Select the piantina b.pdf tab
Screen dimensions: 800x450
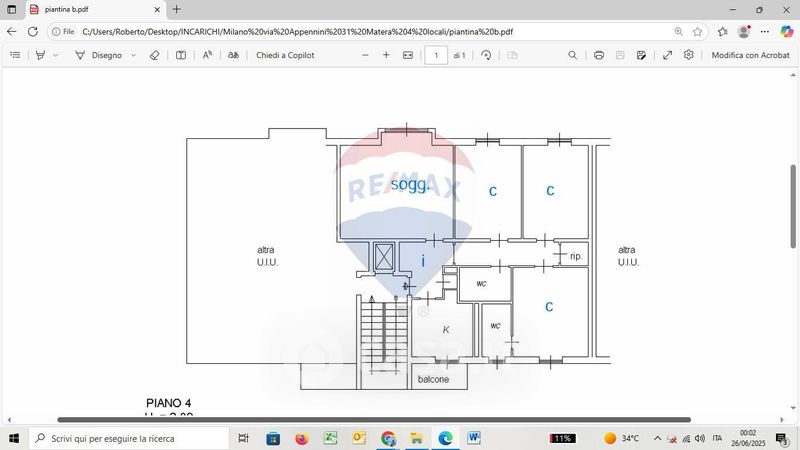tap(90, 9)
